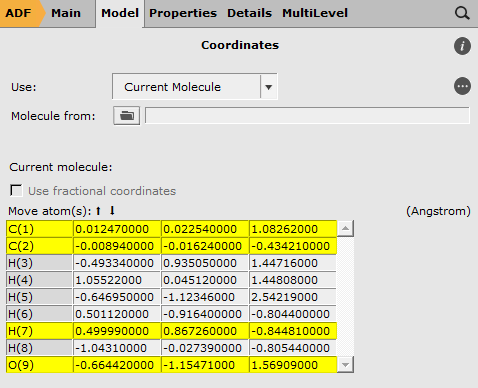The height and width of the screenshot is (388, 478).
Task: Select the H(6) atom row label
Action: pos(39,314)
